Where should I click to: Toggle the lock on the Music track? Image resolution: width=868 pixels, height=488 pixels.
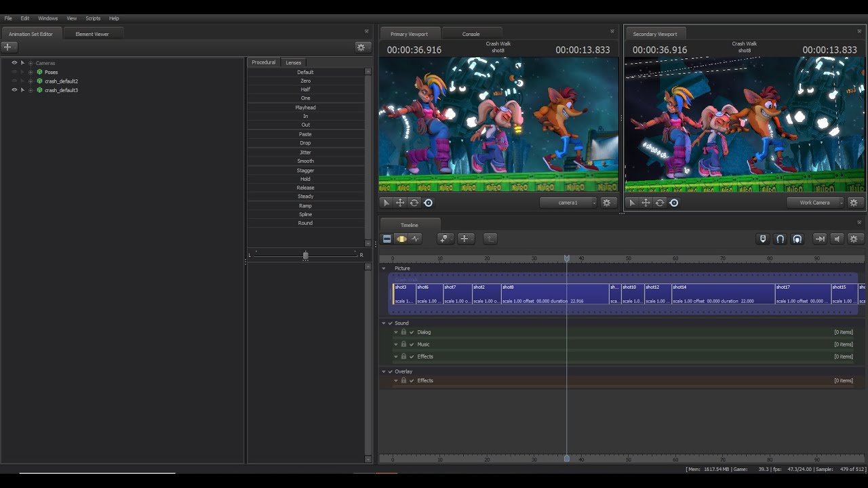(403, 344)
